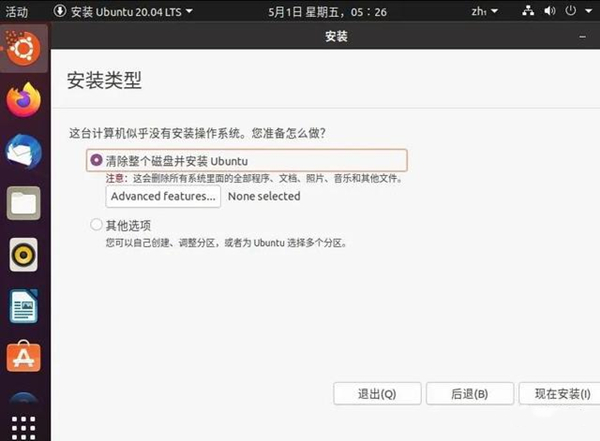This screenshot has width=600, height=441.
Task: Click the 现在安装(I) install now button
Action: click(561, 394)
